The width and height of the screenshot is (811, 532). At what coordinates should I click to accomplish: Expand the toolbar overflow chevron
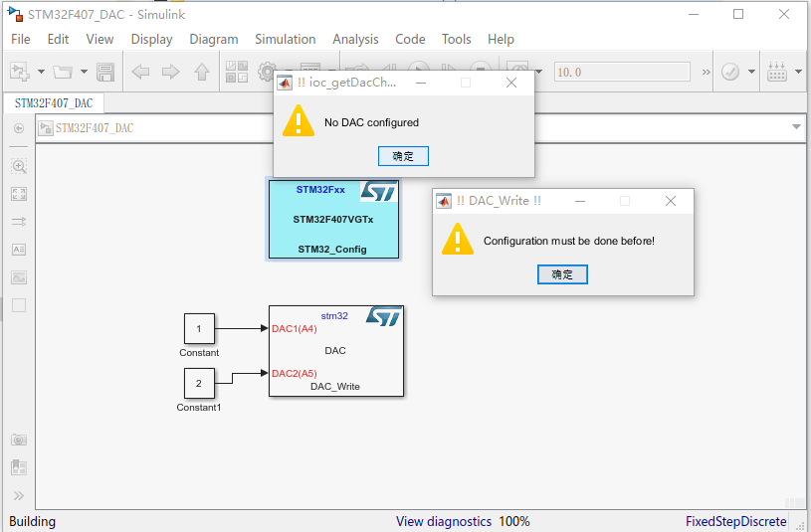coord(706,72)
